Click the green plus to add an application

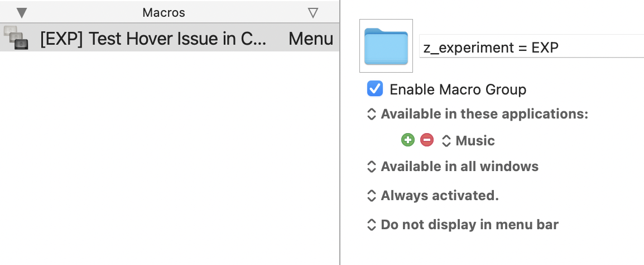tap(408, 140)
